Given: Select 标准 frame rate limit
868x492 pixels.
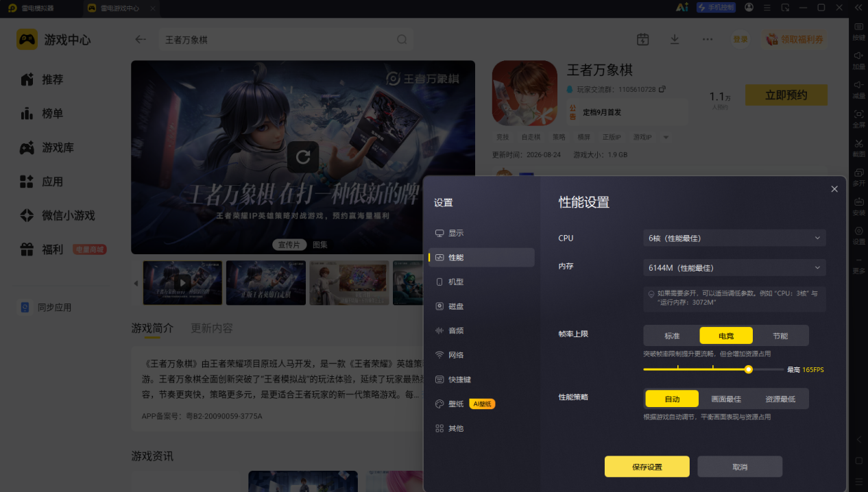Looking at the screenshot, I should 672,336.
